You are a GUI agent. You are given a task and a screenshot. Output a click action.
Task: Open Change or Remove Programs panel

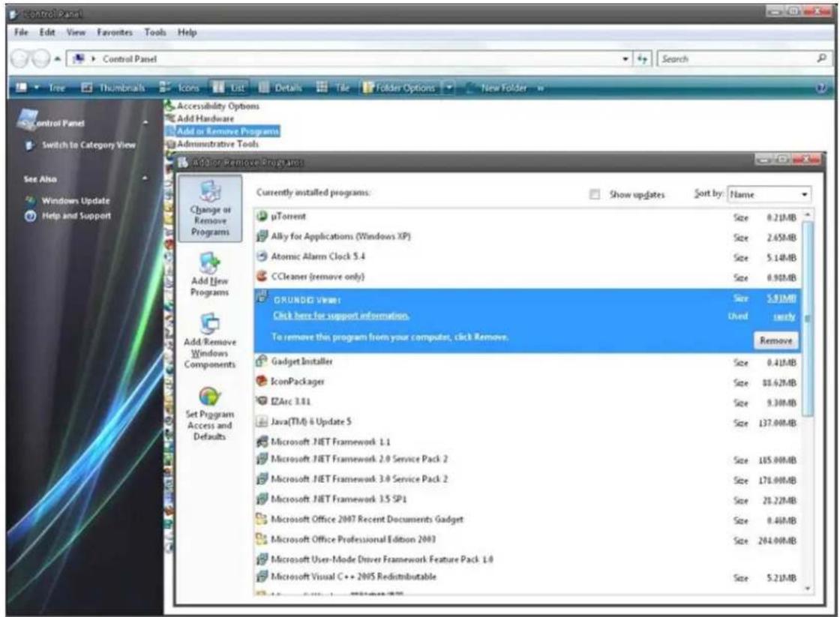click(x=210, y=208)
